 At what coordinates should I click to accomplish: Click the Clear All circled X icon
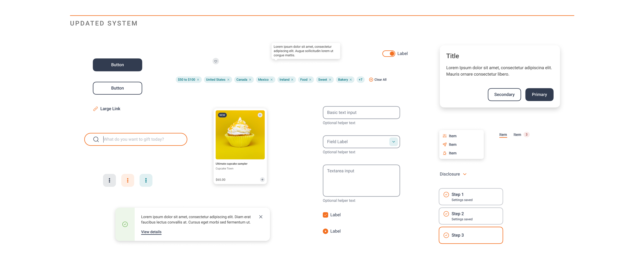(371, 80)
